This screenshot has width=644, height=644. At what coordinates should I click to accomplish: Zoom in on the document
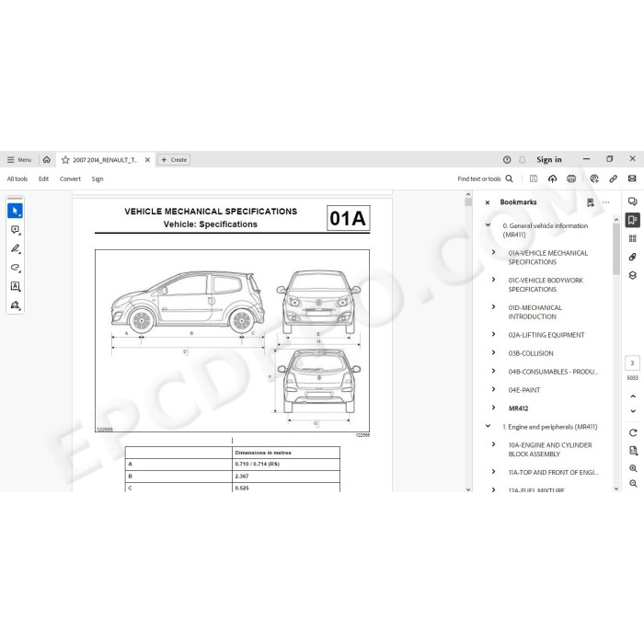point(633,468)
